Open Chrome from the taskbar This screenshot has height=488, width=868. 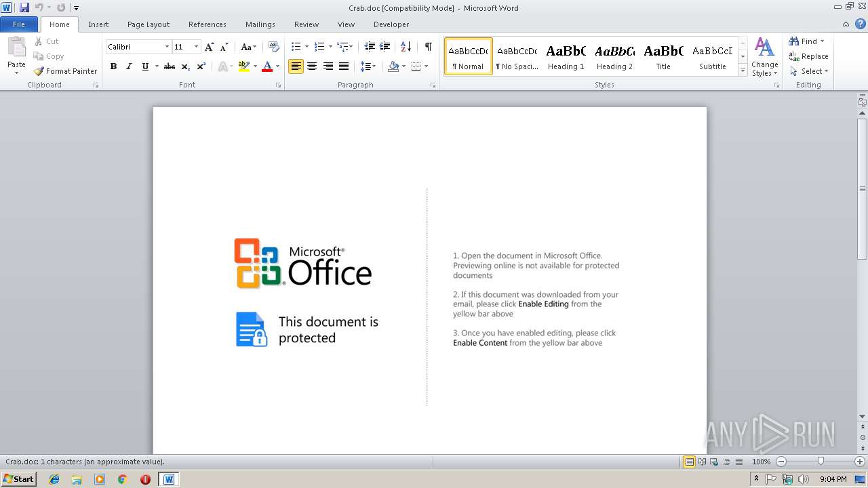[122, 479]
